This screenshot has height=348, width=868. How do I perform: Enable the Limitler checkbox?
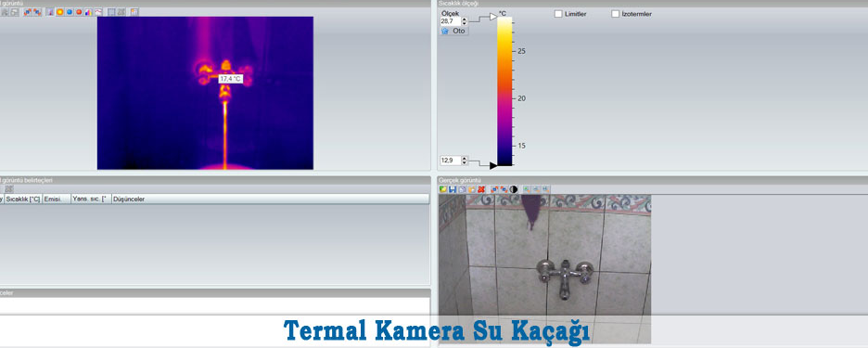(x=558, y=14)
